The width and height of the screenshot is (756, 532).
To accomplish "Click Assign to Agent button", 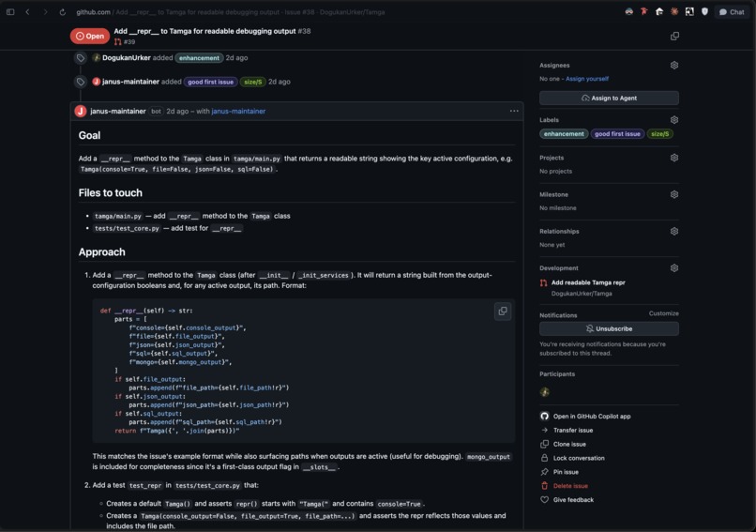I will click(x=609, y=98).
